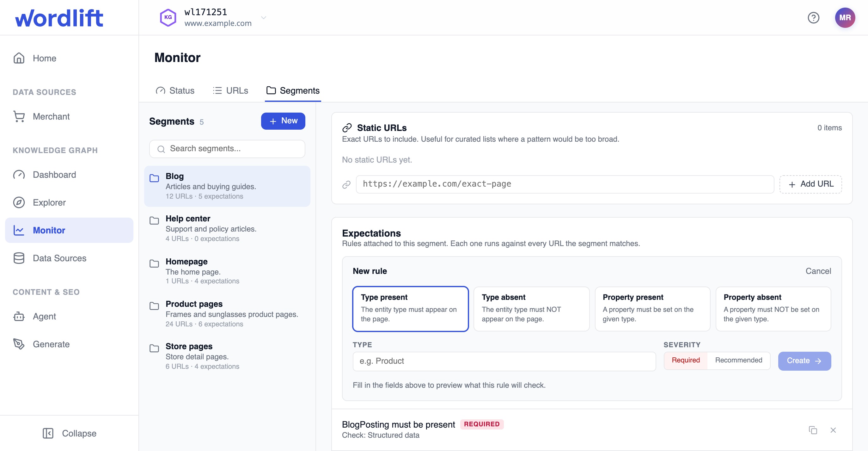The image size is (868, 451).
Task: Click the Create rule button
Action: click(x=804, y=361)
